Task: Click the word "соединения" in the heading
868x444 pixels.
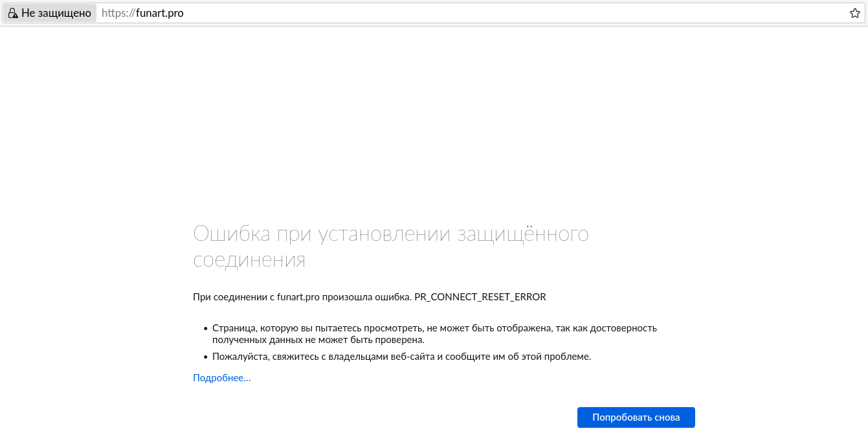Action: (x=249, y=260)
